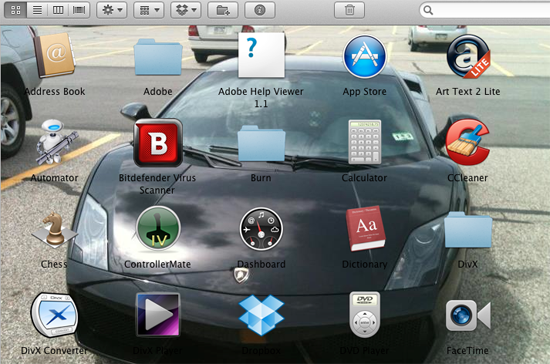Open the Adobe folder
550x364 pixels.
158,57
